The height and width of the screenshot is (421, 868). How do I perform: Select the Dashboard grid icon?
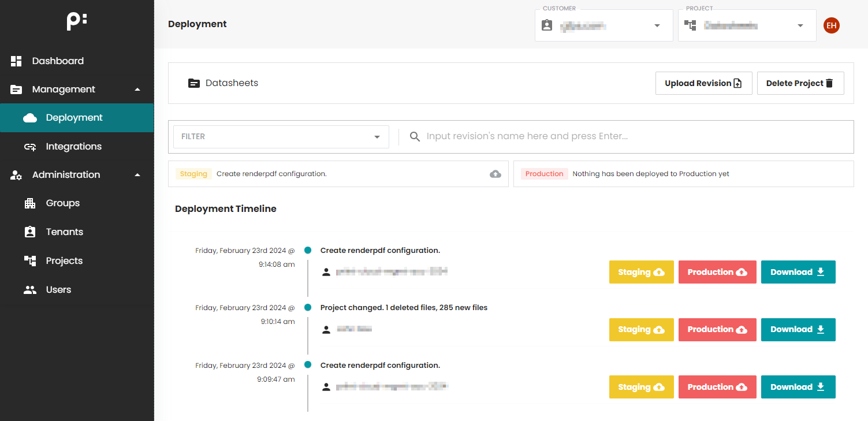[16, 60]
